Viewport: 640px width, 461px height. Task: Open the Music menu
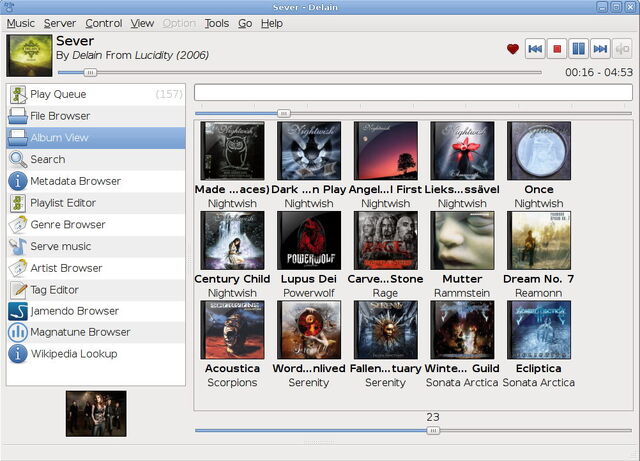tap(21, 23)
